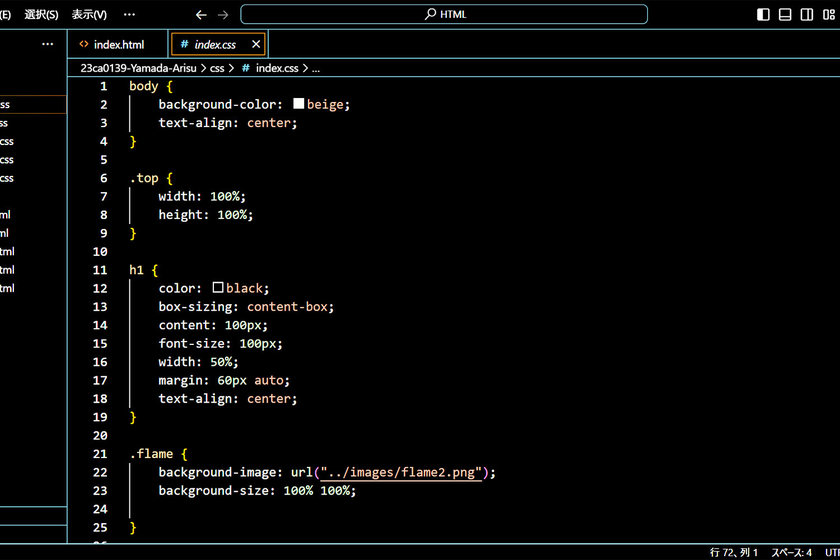Screen dimensions: 840x560
Task: Open the flame2.png image path link
Action: [400, 472]
